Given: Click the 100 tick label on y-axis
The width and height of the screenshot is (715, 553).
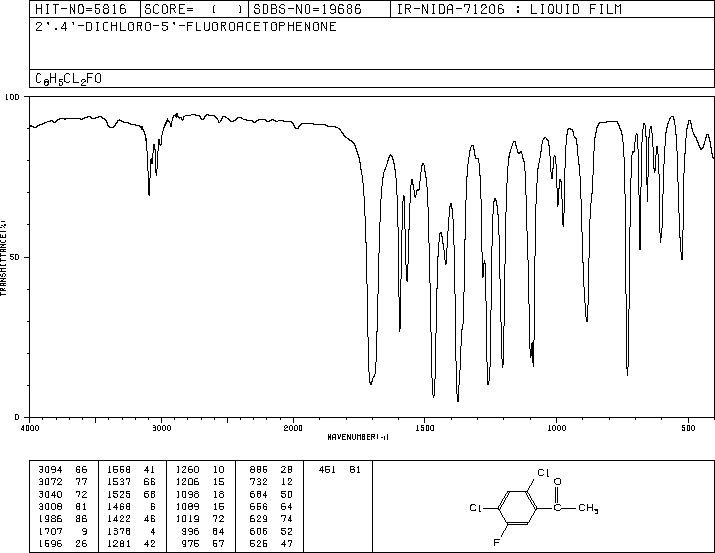Looking at the screenshot, I should click(x=12, y=97).
